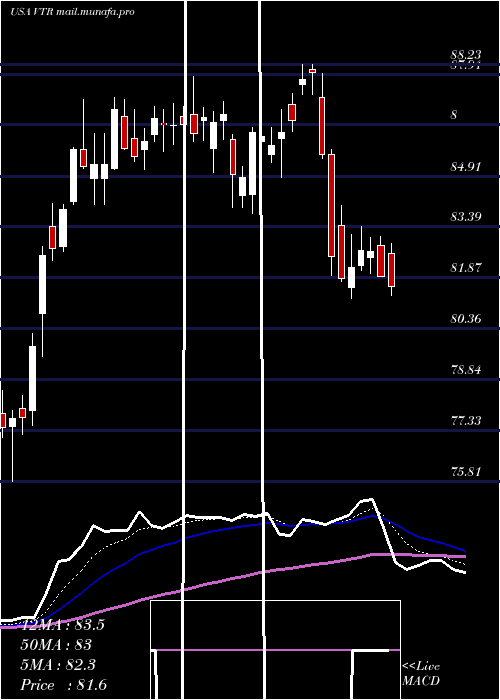The width and height of the screenshot is (500, 700).
Task: Click the 78.84 price axis label
Action: pos(466,370)
